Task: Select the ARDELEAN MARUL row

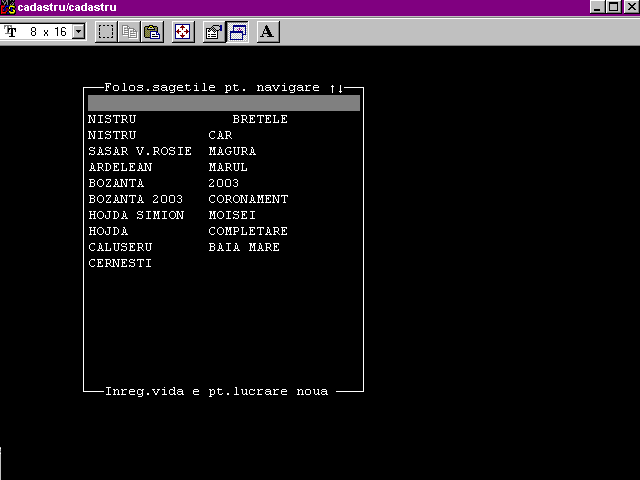Action: coord(168,167)
